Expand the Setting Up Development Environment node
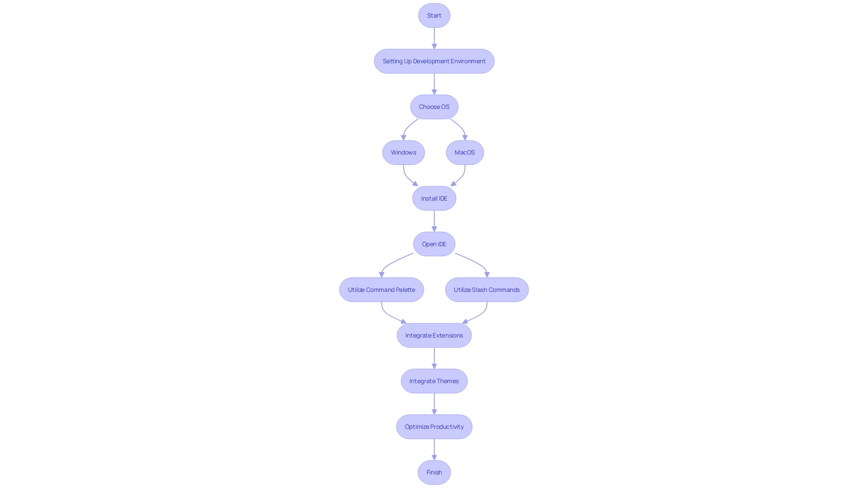The height and width of the screenshot is (488, 868). (x=434, y=61)
